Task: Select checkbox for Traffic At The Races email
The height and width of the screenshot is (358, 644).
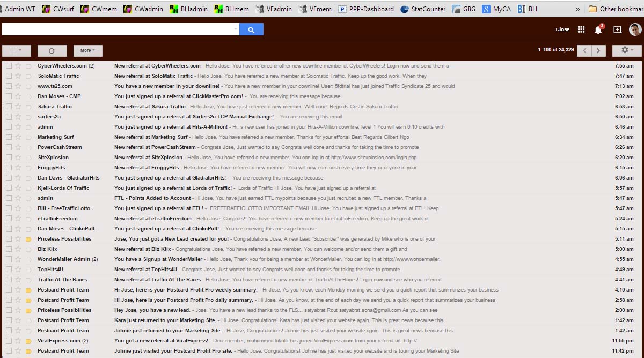Action: pyautogui.click(x=9, y=280)
